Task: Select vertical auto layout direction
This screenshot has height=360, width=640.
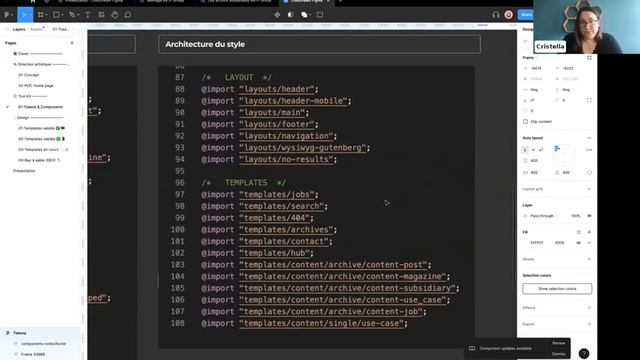Action: coord(525,150)
